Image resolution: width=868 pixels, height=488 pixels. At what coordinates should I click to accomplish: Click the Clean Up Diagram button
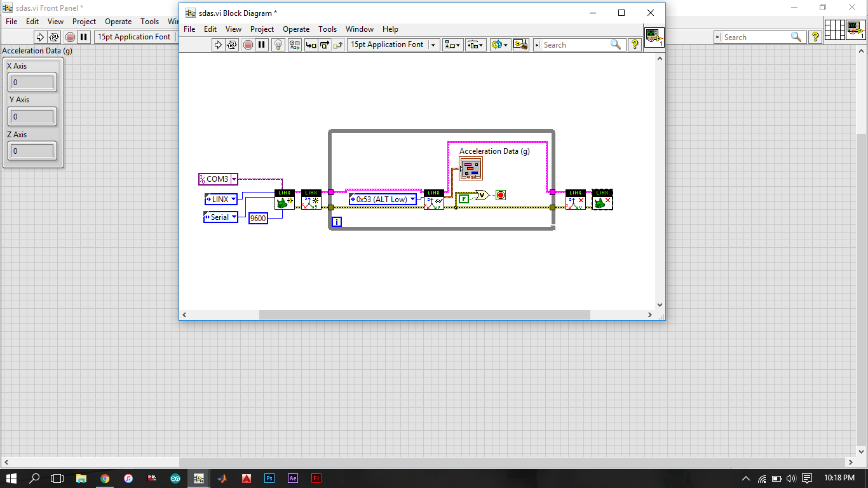(x=520, y=44)
